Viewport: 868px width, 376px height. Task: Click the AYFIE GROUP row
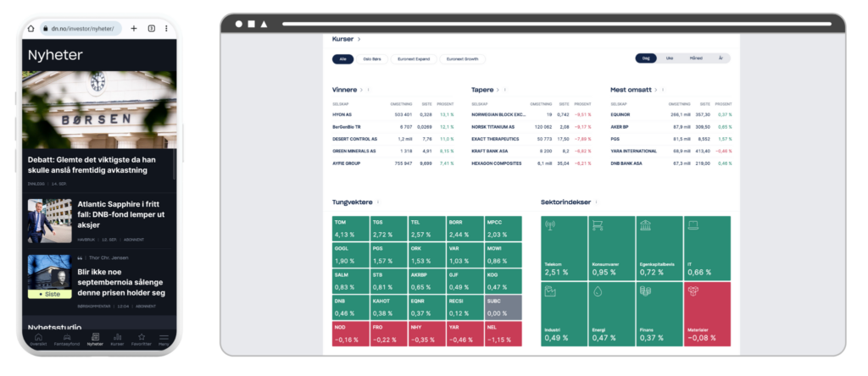click(393, 163)
